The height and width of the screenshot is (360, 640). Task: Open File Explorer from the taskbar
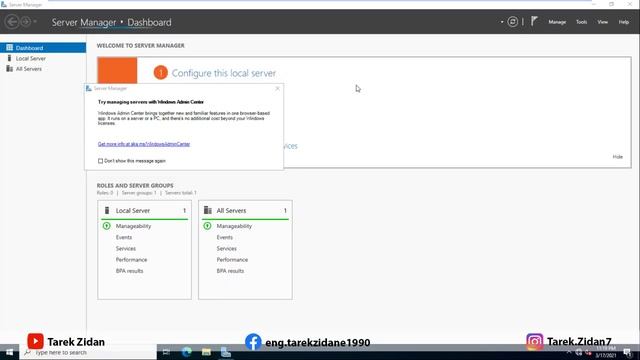pos(206,352)
